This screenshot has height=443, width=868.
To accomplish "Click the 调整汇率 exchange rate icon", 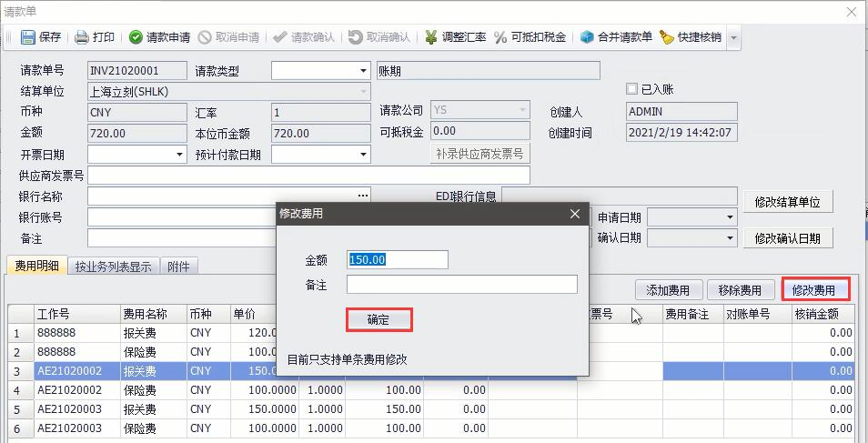I will coord(431,37).
